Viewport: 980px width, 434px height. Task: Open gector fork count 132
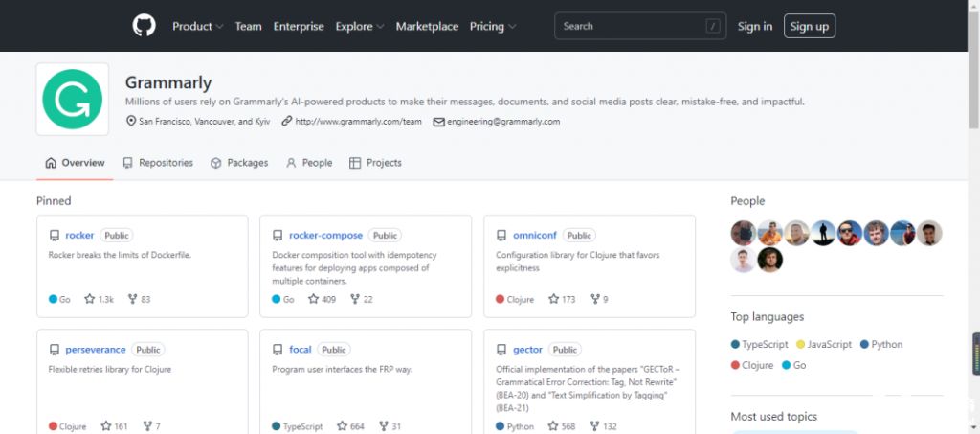(603, 426)
